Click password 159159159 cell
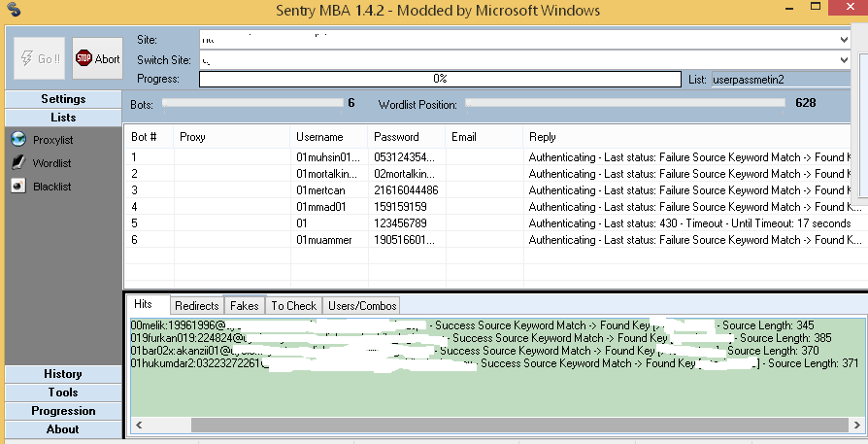Screen dimensions: 868x444 (400, 207)
